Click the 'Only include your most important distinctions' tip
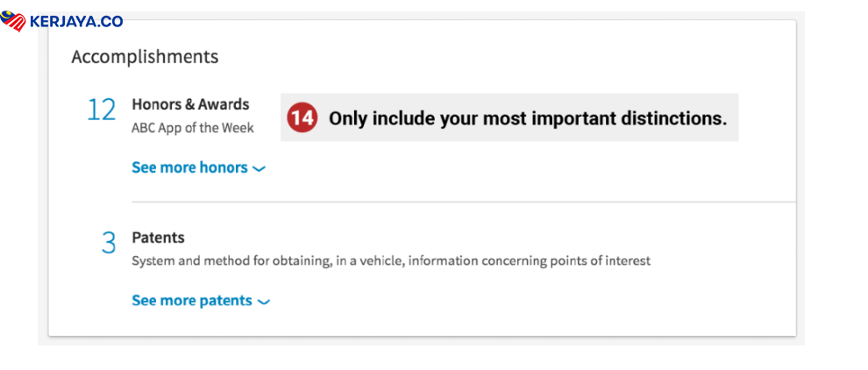The height and width of the screenshot is (370, 868). (528, 118)
